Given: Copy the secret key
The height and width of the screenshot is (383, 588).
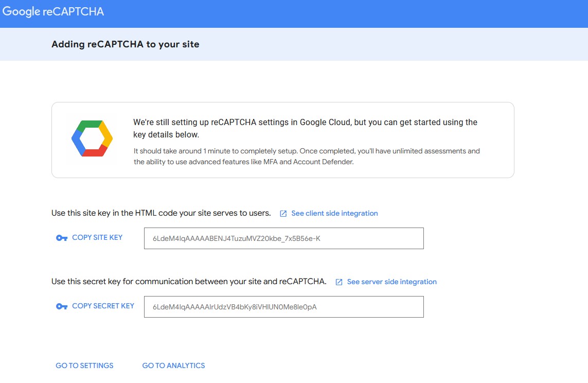Looking at the screenshot, I should (x=103, y=306).
